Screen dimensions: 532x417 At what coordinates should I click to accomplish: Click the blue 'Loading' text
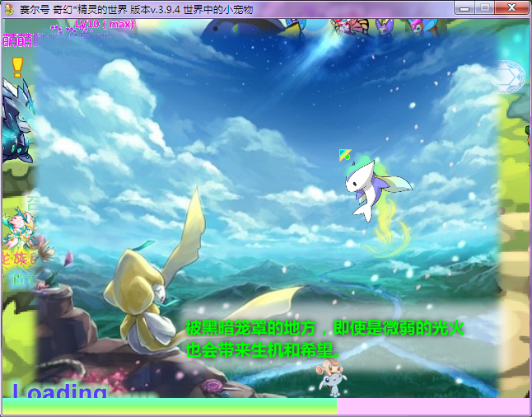[60, 391]
